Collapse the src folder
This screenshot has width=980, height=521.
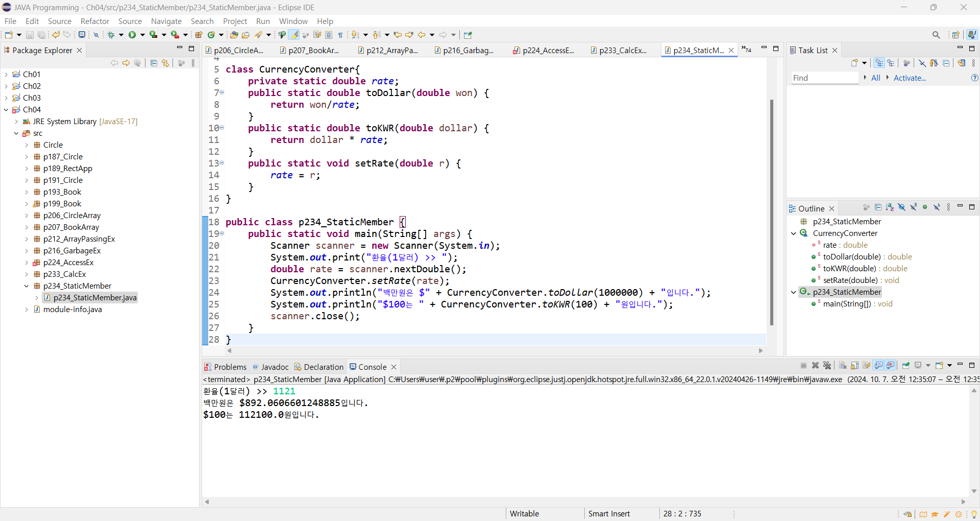[x=16, y=133]
